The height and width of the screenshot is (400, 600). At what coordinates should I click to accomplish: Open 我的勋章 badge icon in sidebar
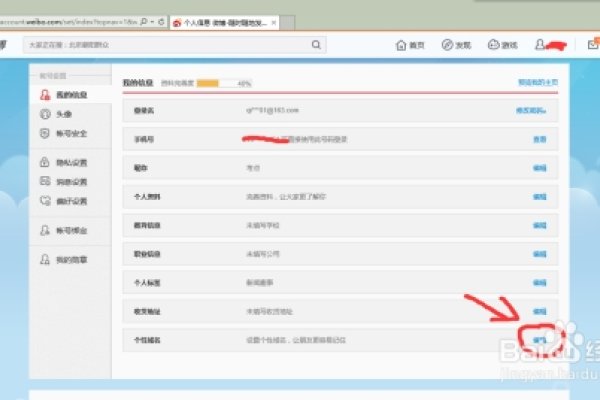45,259
